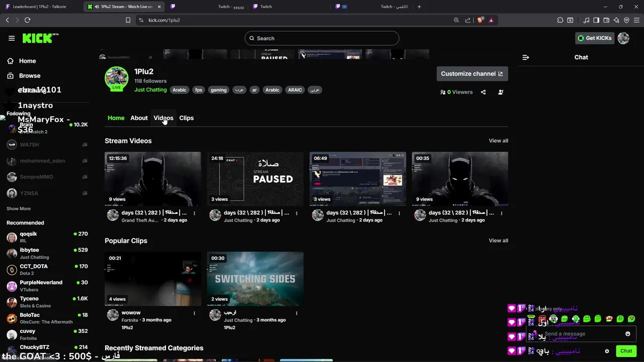This screenshot has width=644, height=362.
Task: Send message with Chat button
Action: point(626,351)
